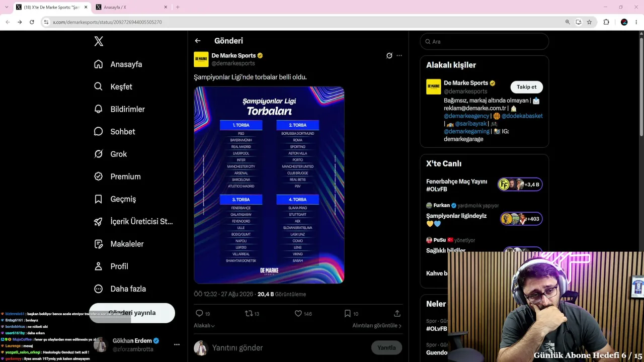This screenshot has height=362, width=644.
Task: Click the browser forward arrow
Action: point(20,22)
